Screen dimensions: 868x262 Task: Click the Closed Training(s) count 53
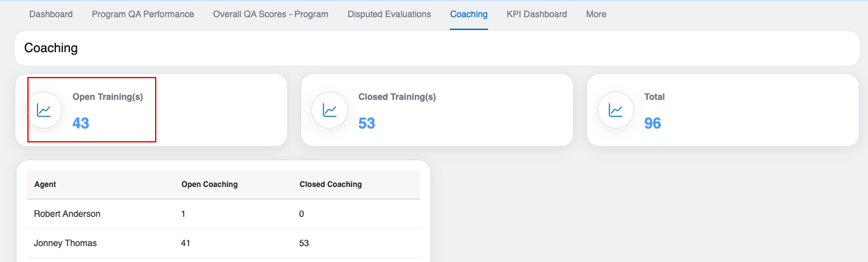click(367, 123)
